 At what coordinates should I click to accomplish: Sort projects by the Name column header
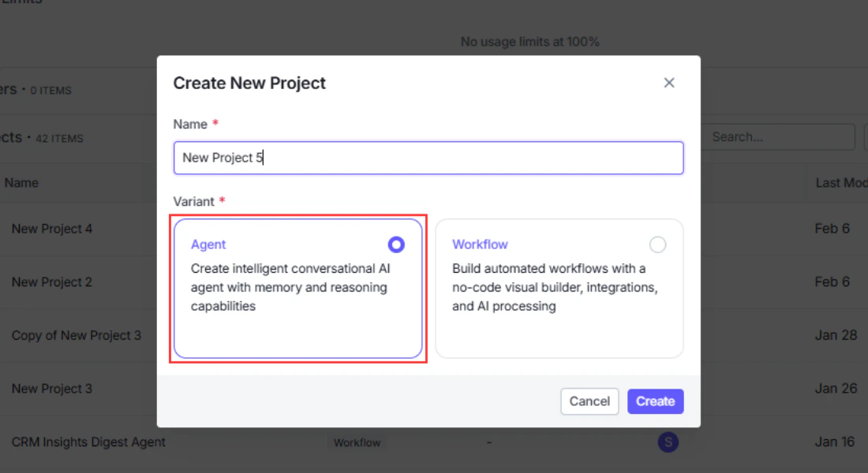pyautogui.click(x=21, y=183)
